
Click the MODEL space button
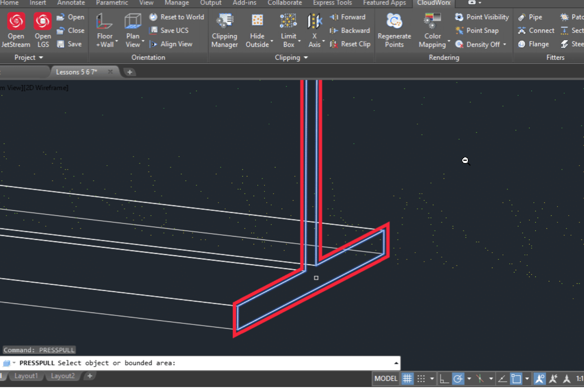click(386, 379)
